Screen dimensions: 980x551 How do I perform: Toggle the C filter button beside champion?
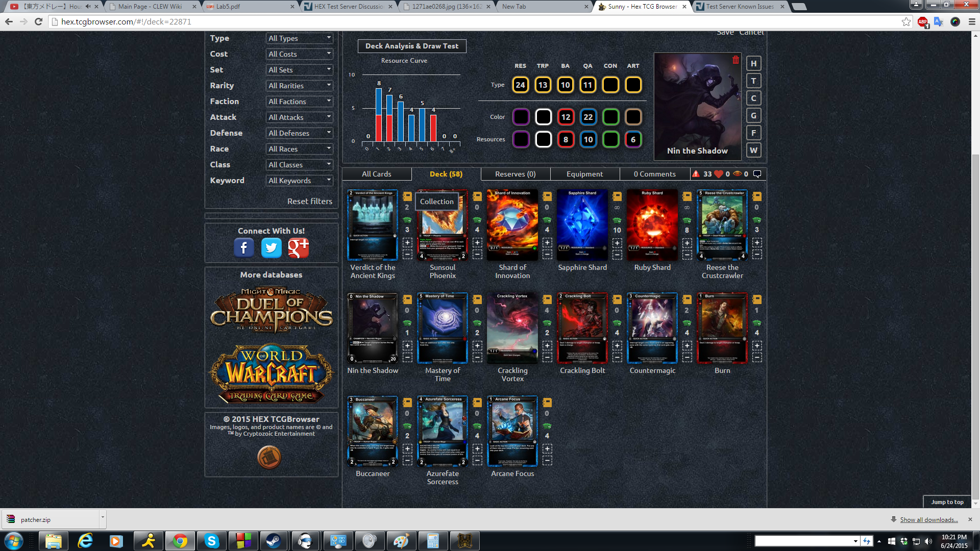click(753, 98)
